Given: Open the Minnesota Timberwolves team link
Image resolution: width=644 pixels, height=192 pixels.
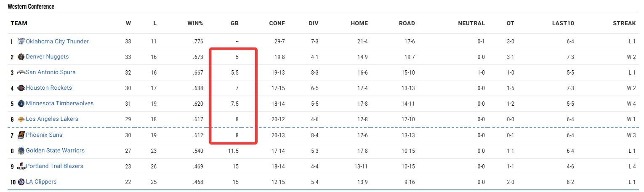Looking at the screenshot, I should pyautogui.click(x=60, y=104).
